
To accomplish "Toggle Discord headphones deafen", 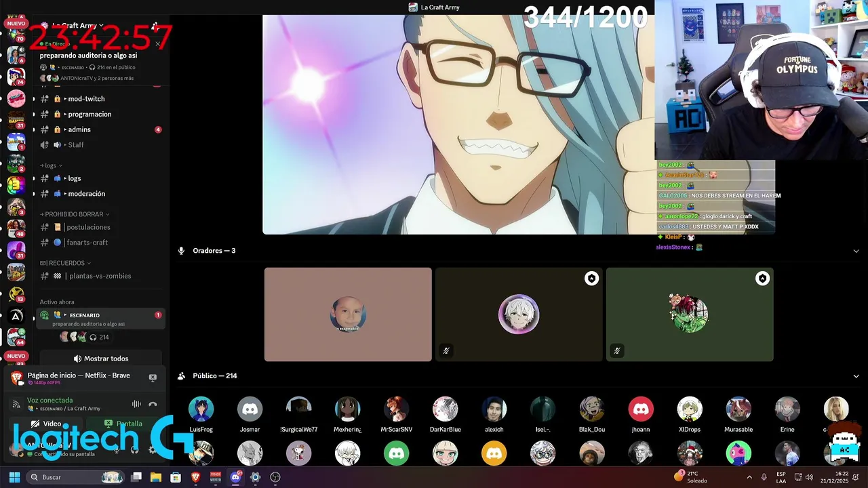I will [x=134, y=449].
